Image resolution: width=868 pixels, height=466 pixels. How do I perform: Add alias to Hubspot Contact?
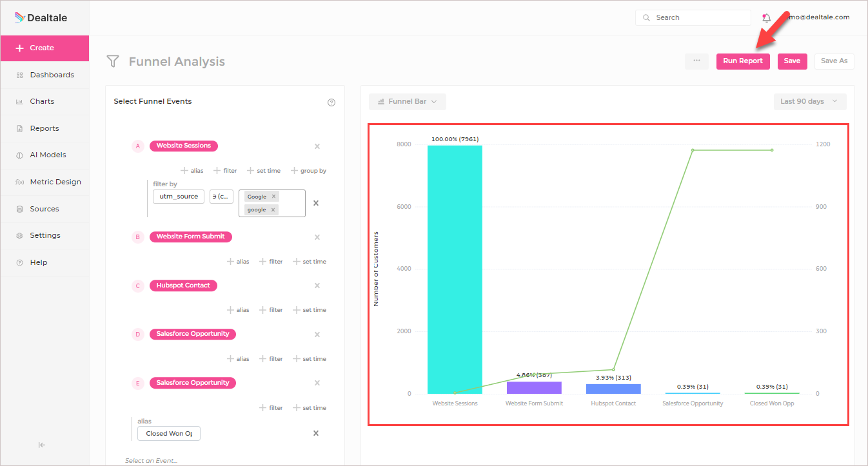[238, 310]
